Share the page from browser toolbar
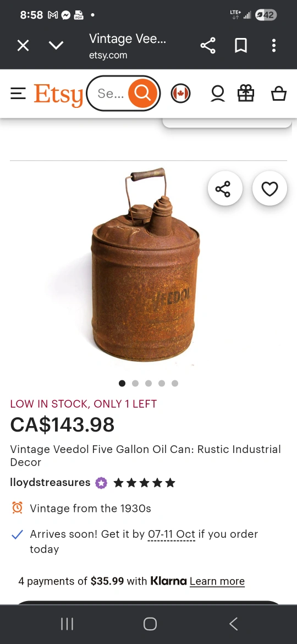This screenshot has width=297, height=644. (x=208, y=45)
